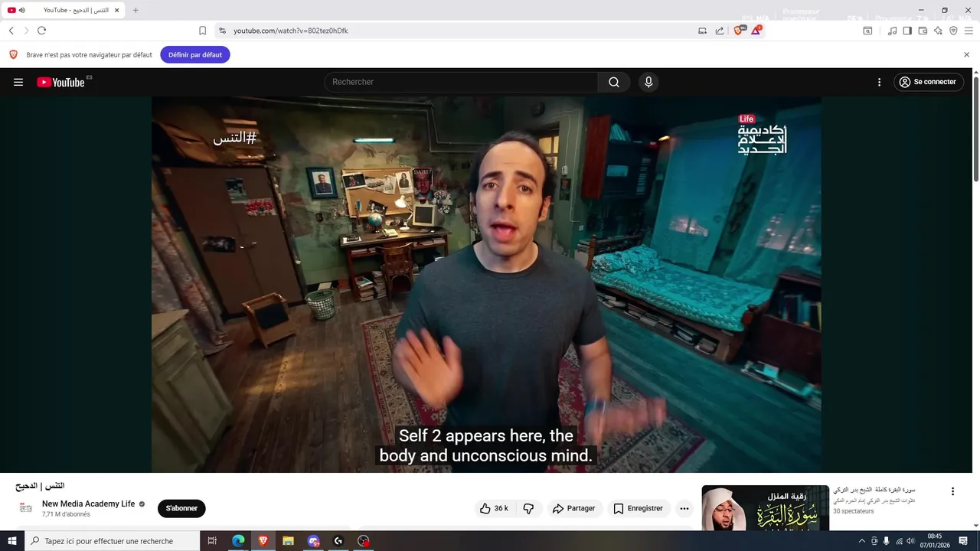The width and height of the screenshot is (980, 551).
Task: Close the YouTube tab
Action: point(116,10)
